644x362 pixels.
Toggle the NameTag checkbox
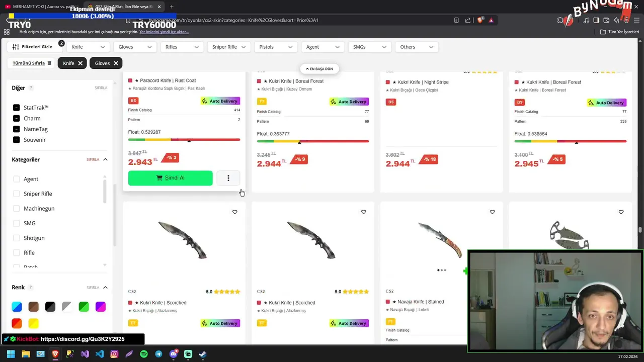pyautogui.click(x=16, y=129)
